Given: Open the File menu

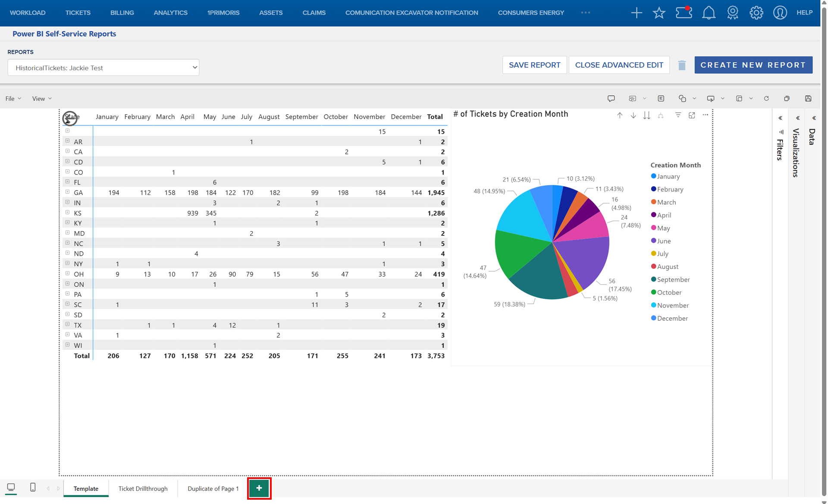Looking at the screenshot, I should (13, 99).
